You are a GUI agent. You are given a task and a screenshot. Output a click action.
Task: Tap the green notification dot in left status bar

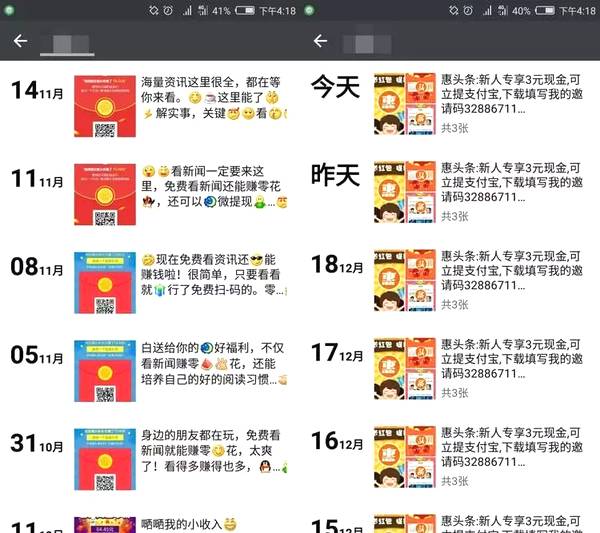tap(9, 10)
